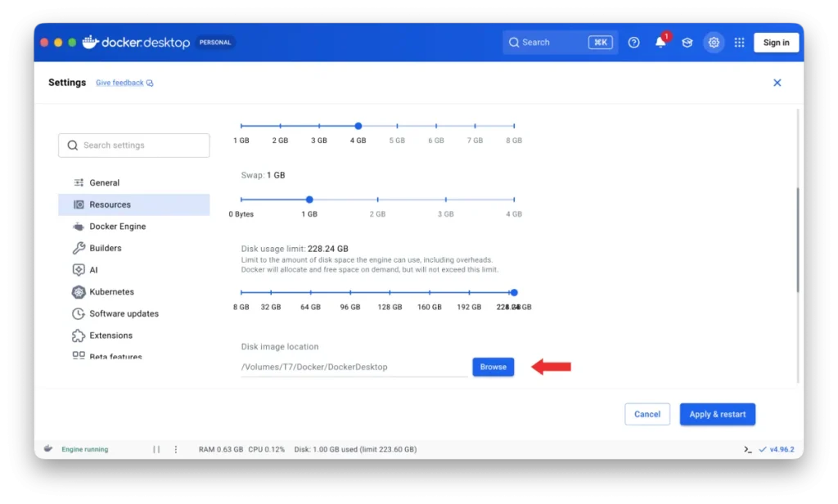Go to Builders settings
Viewport: 838px width, 504px height.
tap(133, 248)
